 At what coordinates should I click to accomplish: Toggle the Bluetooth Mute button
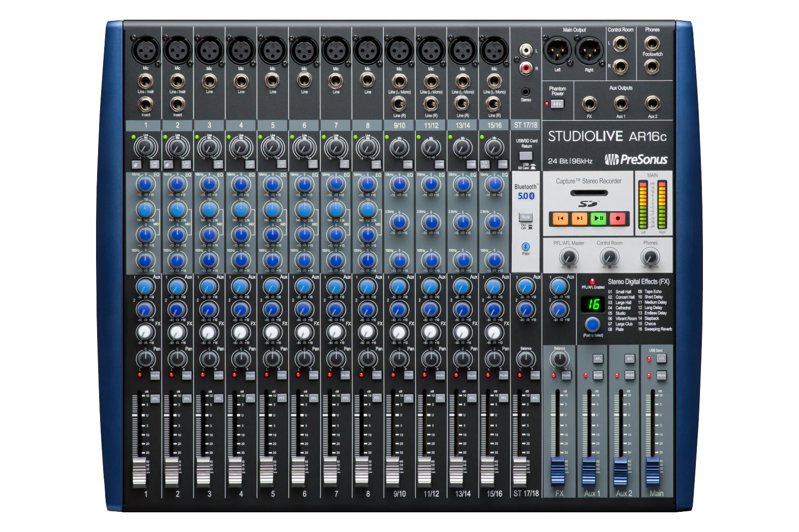[x=525, y=217]
